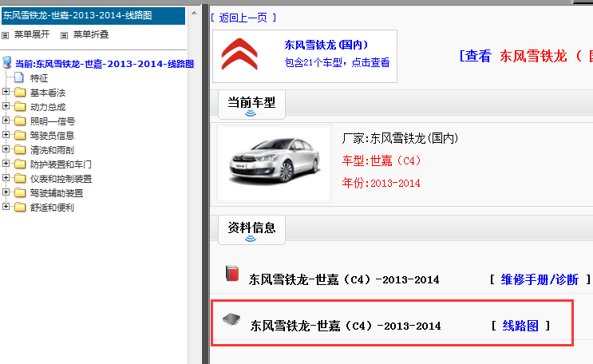Image resolution: width=593 pixels, height=364 pixels.
Task: Select the 防护装置和车门 tree label
Action: pos(61,164)
